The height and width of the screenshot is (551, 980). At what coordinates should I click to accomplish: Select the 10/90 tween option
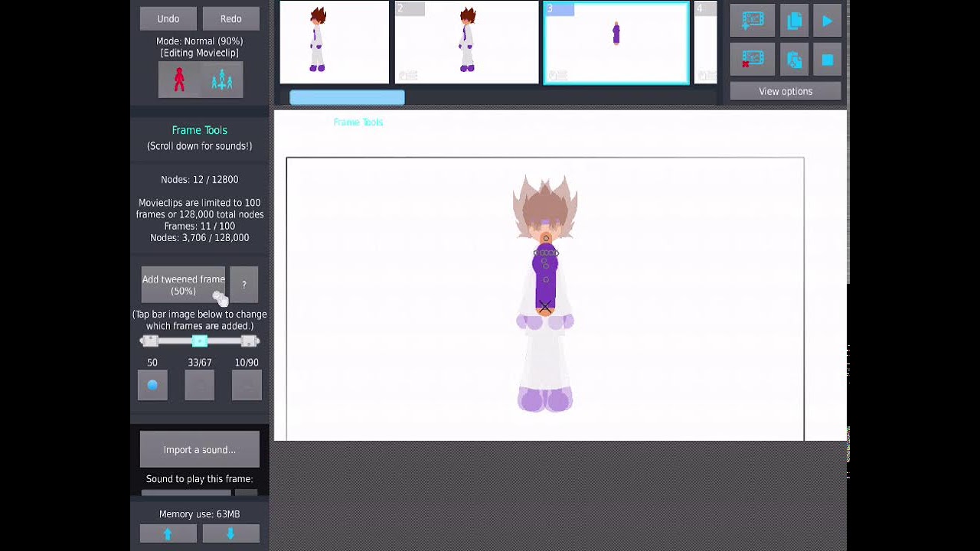(x=247, y=385)
